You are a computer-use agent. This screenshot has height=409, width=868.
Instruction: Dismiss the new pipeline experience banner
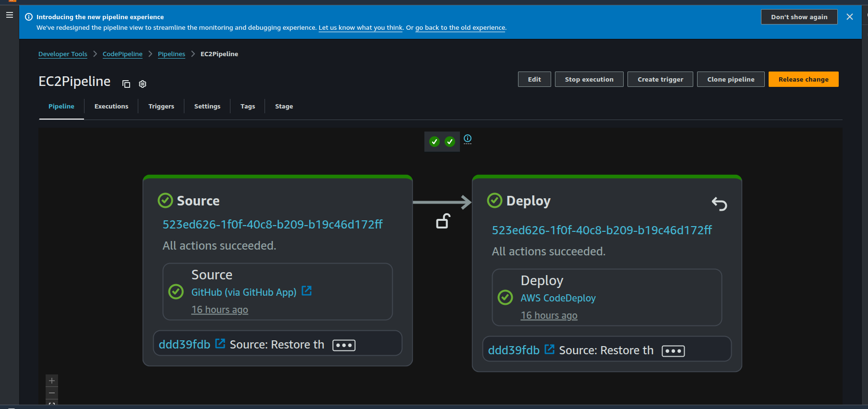click(x=850, y=17)
